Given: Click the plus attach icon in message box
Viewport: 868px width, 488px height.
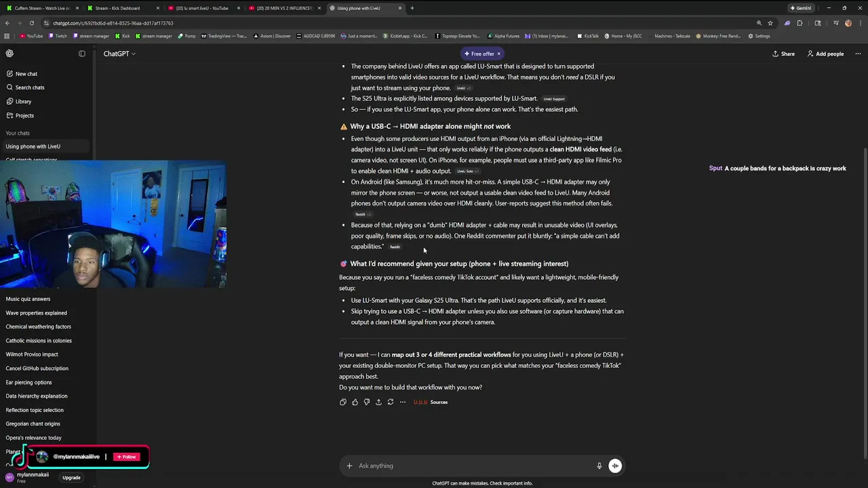Looking at the screenshot, I should click(349, 466).
